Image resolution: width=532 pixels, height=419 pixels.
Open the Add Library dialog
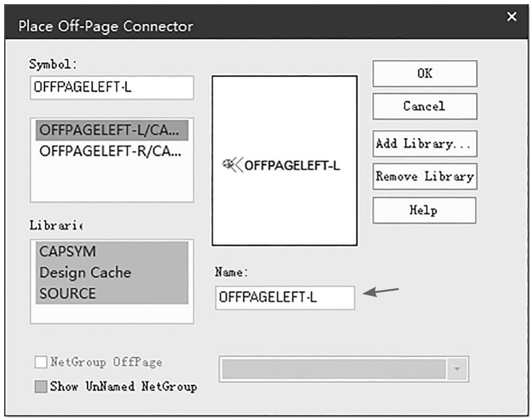pos(424,144)
